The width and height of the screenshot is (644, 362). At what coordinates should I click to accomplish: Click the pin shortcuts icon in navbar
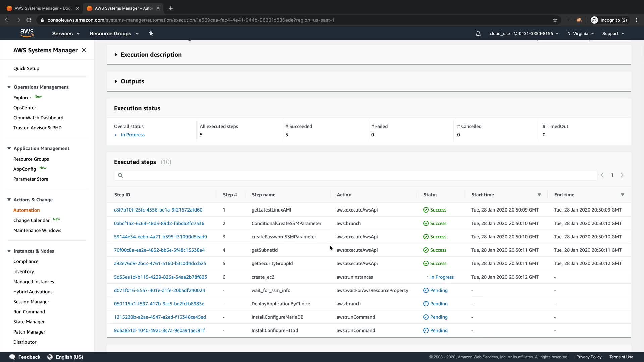point(151,33)
